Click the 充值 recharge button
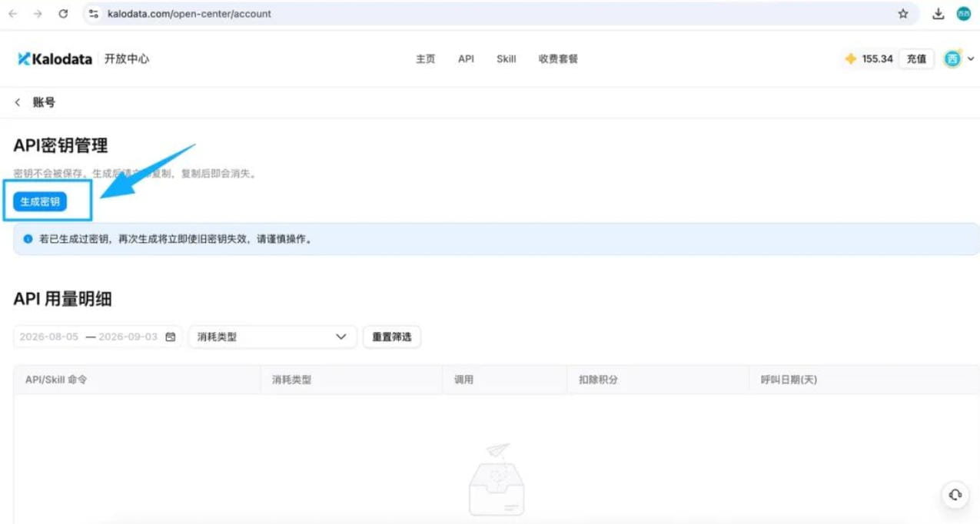 click(916, 59)
